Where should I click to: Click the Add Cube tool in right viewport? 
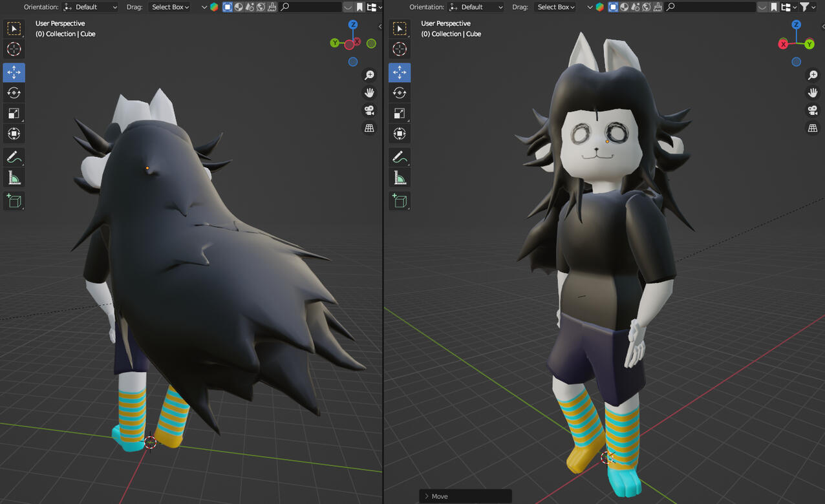click(x=400, y=201)
